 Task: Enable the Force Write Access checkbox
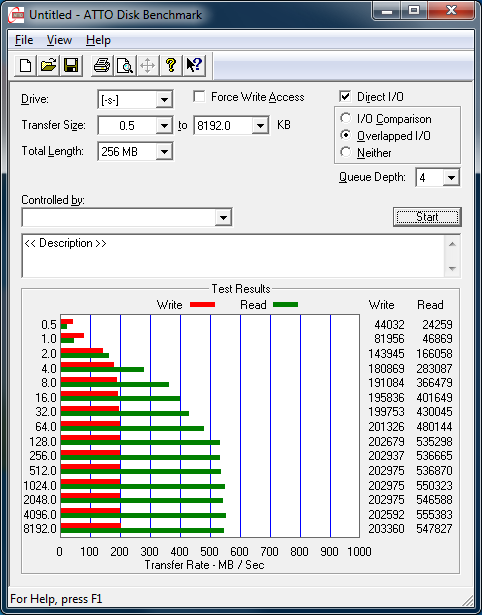point(199,96)
